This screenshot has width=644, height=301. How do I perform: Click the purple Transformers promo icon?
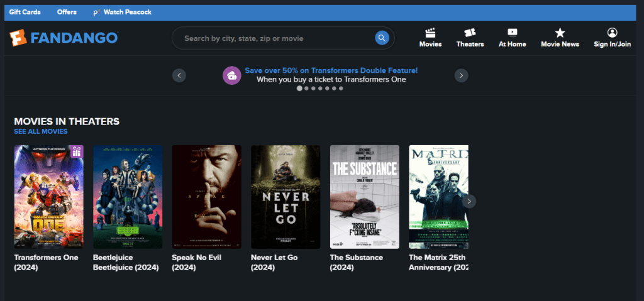click(x=232, y=75)
